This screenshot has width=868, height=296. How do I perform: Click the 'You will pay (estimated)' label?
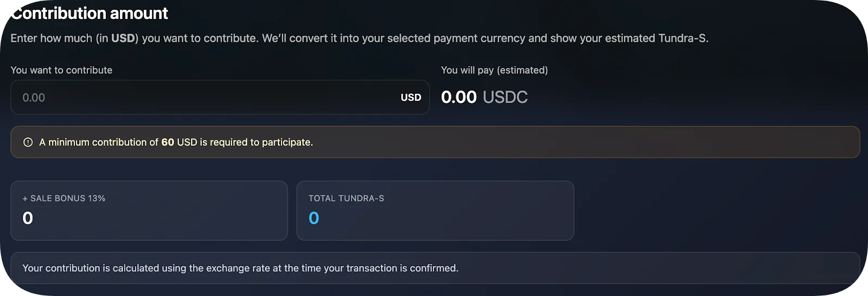(x=494, y=70)
